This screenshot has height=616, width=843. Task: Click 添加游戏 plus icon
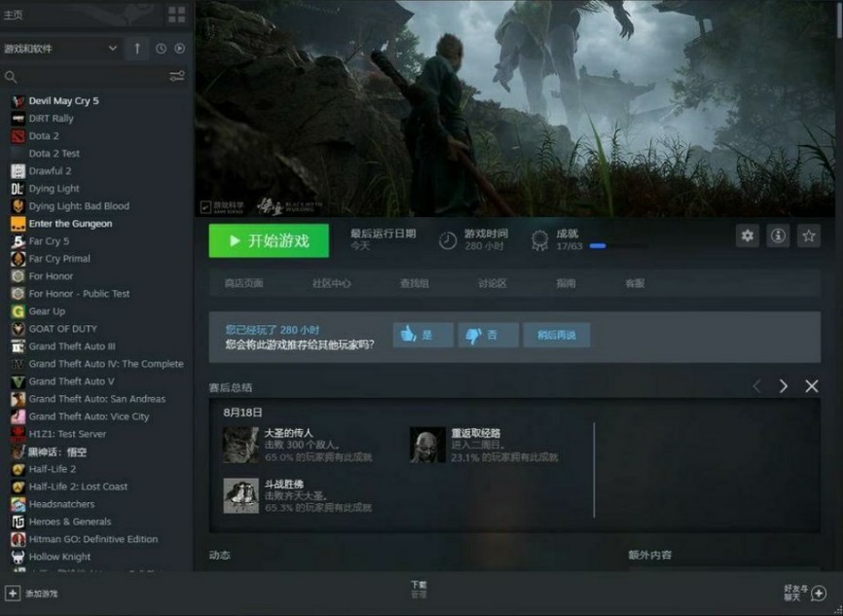[x=13, y=593]
